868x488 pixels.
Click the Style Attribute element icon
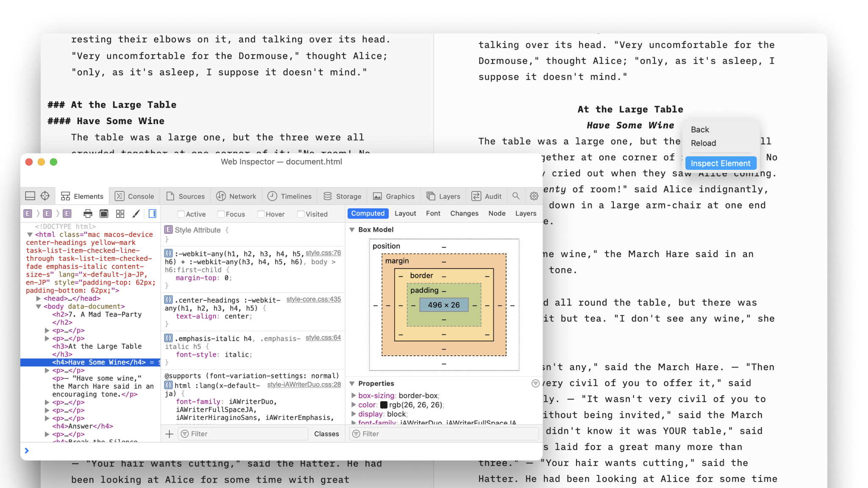168,230
